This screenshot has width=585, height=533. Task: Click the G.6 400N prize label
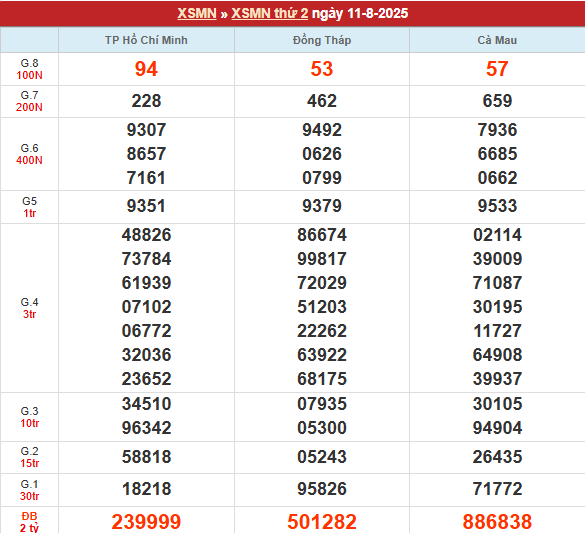(x=29, y=154)
